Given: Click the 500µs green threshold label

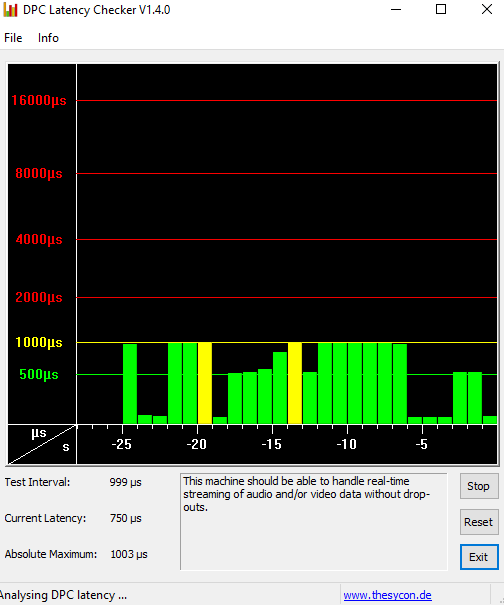Looking at the screenshot, I should (x=39, y=374).
